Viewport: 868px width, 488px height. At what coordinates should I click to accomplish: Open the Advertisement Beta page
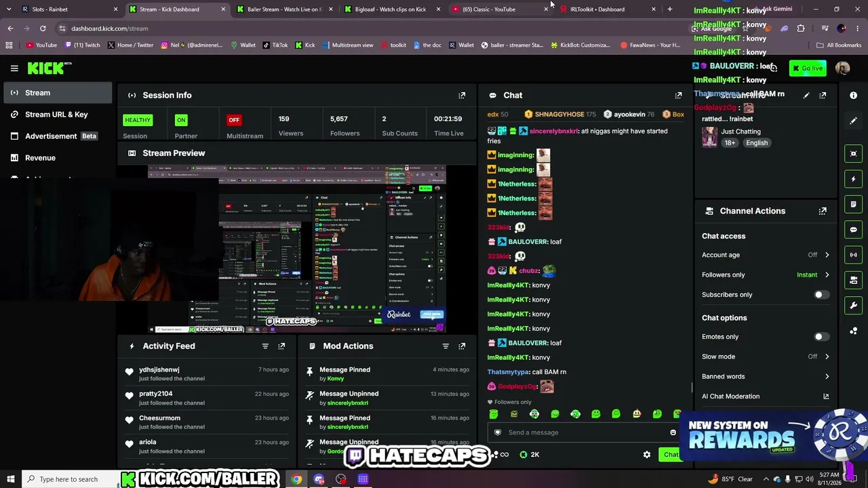point(58,136)
